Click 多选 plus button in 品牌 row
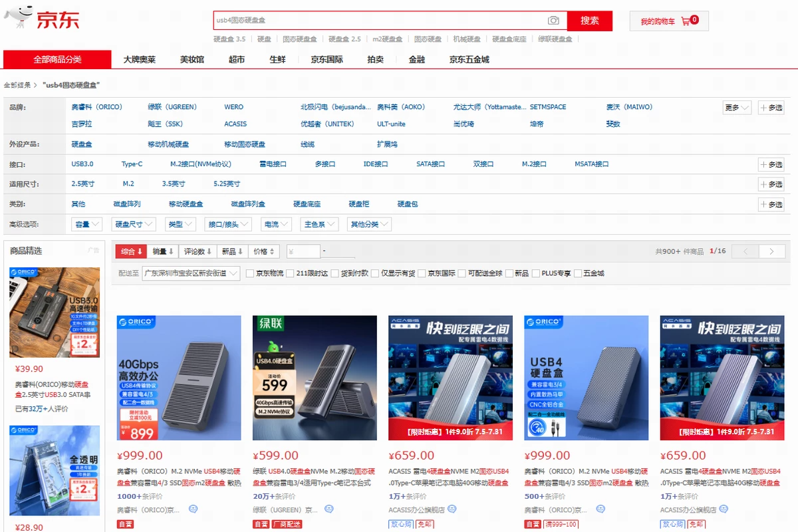 [771, 107]
